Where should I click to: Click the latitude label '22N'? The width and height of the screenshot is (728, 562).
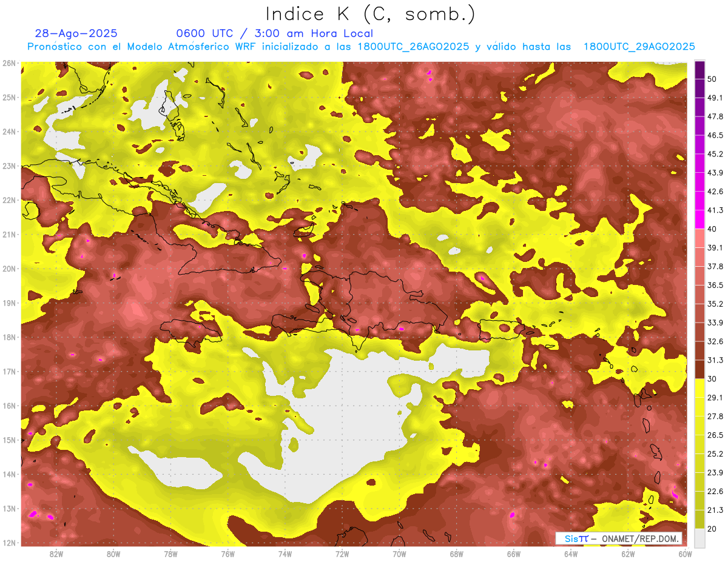[9, 200]
